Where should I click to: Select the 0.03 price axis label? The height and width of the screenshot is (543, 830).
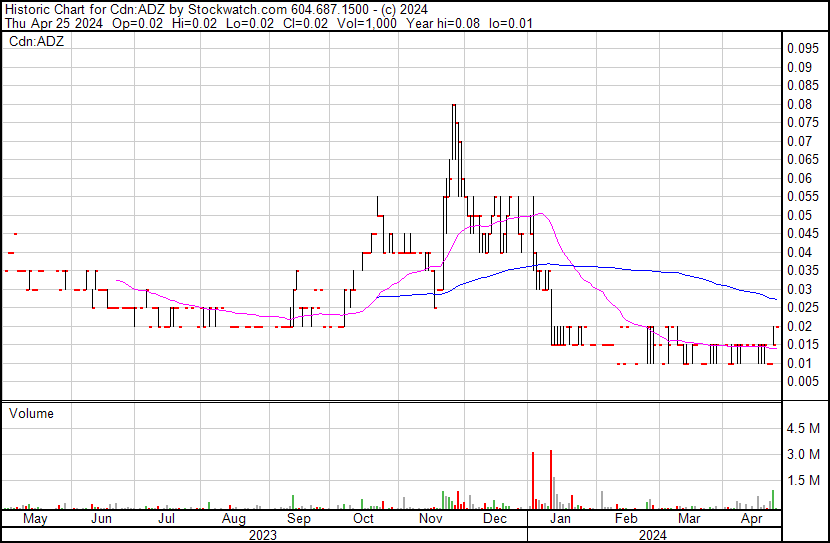click(x=799, y=289)
